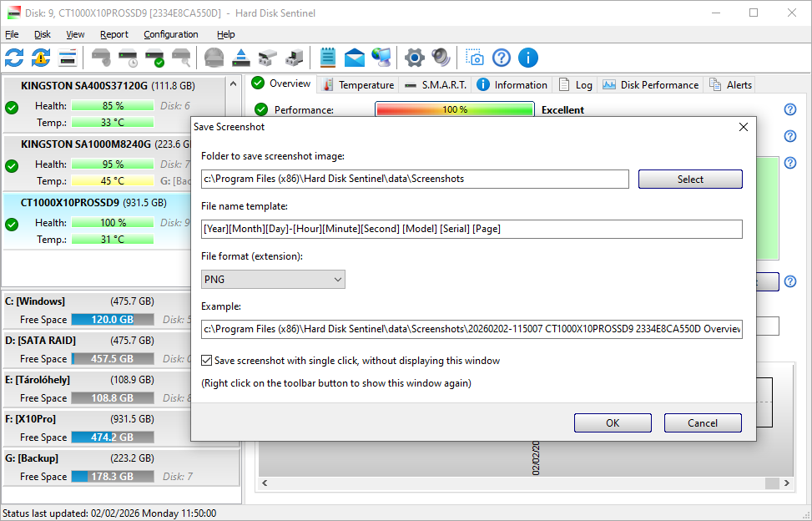Screen dimensions: 812x521
Task: Click the camera screenshot toolbar icon
Action: pos(474,58)
